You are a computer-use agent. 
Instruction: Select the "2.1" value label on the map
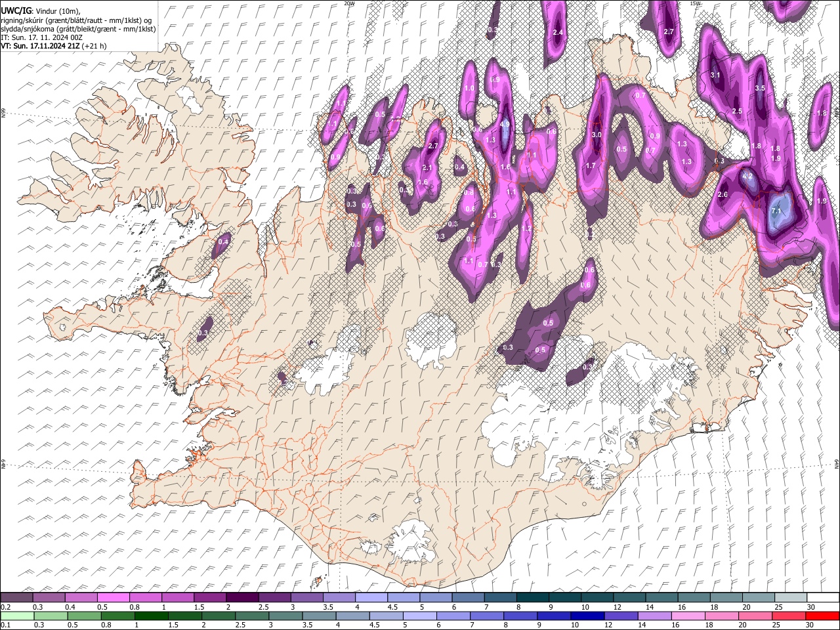(427, 168)
